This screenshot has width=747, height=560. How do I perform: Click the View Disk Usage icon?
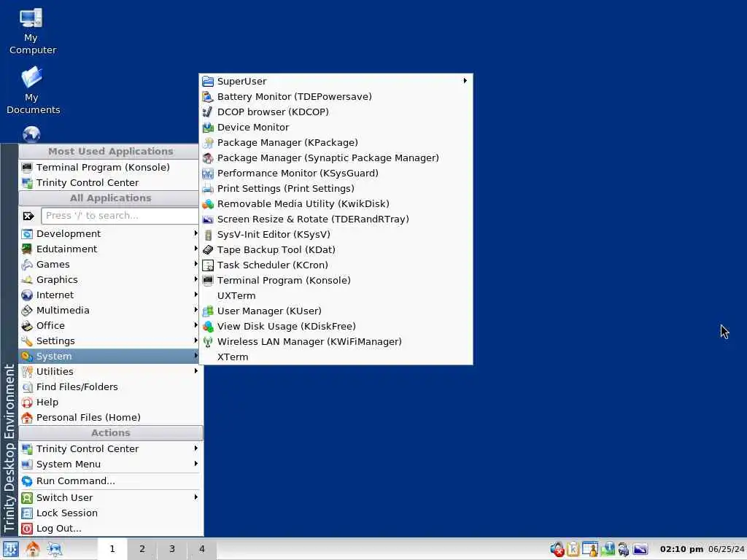(x=208, y=326)
